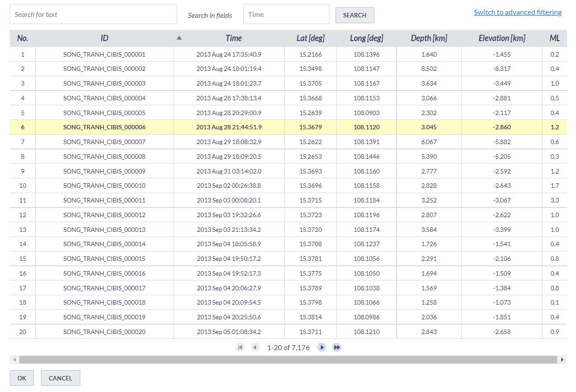576x392 pixels.
Task: Confirm selection with the OK button
Action: tap(22, 378)
